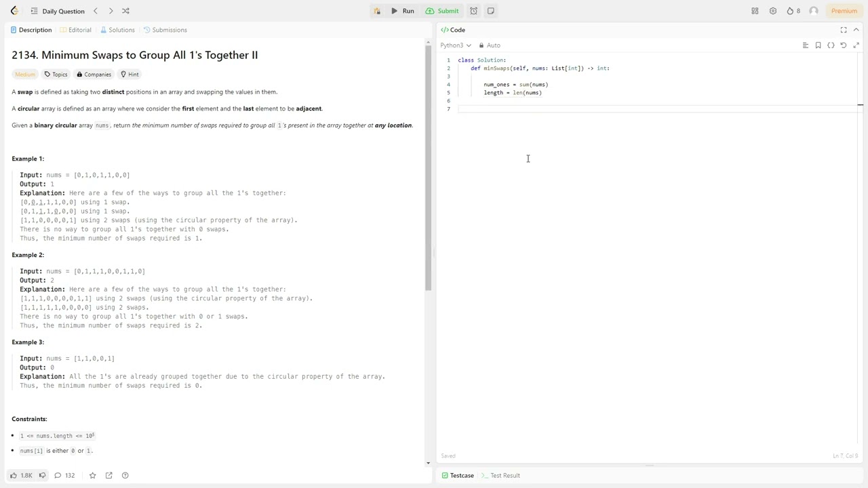The image size is (868, 488).
Task: Star the problem as favorite
Action: [93, 475]
